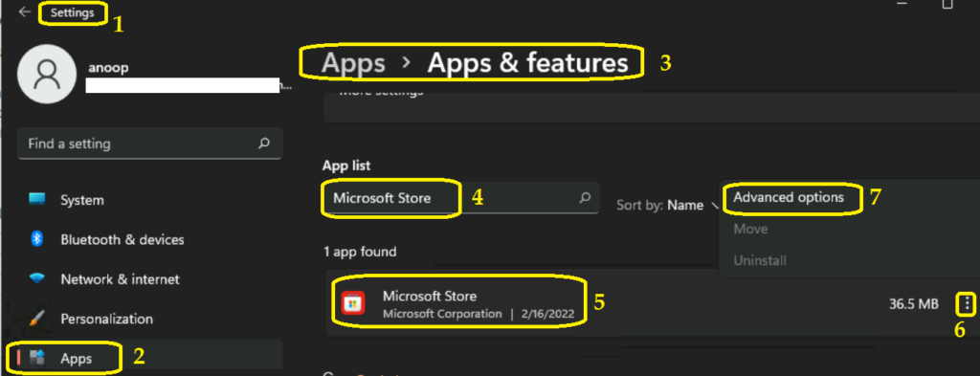Click the Network & internet wifi icon
980x376 pixels.
(x=37, y=279)
